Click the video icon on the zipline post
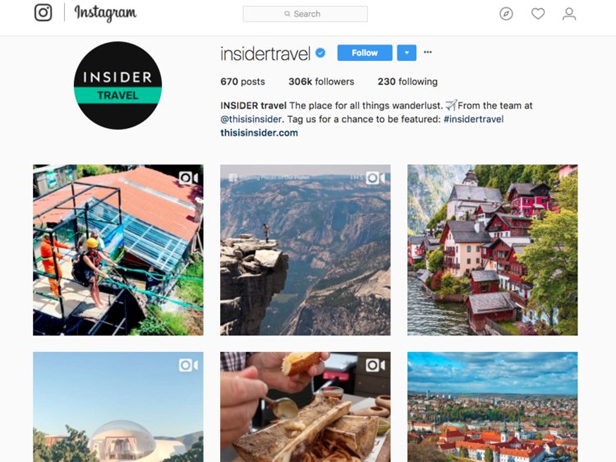 coord(188,178)
